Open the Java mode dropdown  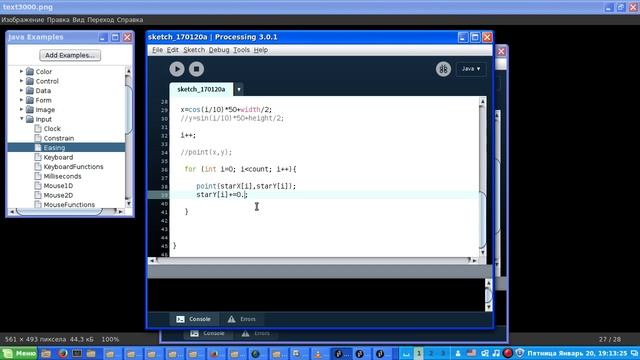[x=471, y=69]
